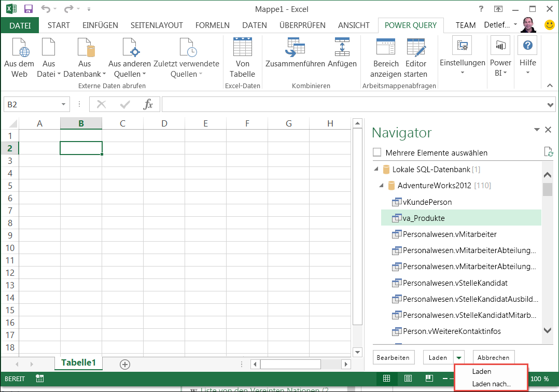Switch to the EINFÜGEN ribbon tab
Screen dimensions: 559x392
pos(100,25)
